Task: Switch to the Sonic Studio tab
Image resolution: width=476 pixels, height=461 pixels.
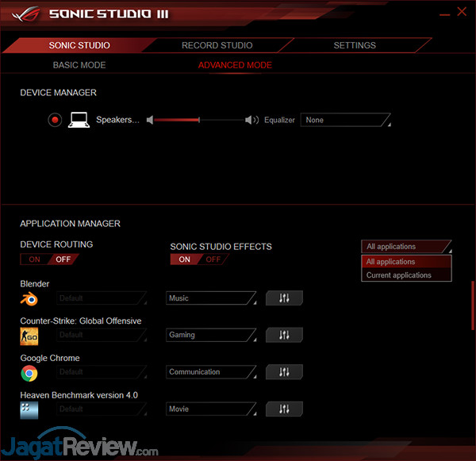Action: click(79, 45)
